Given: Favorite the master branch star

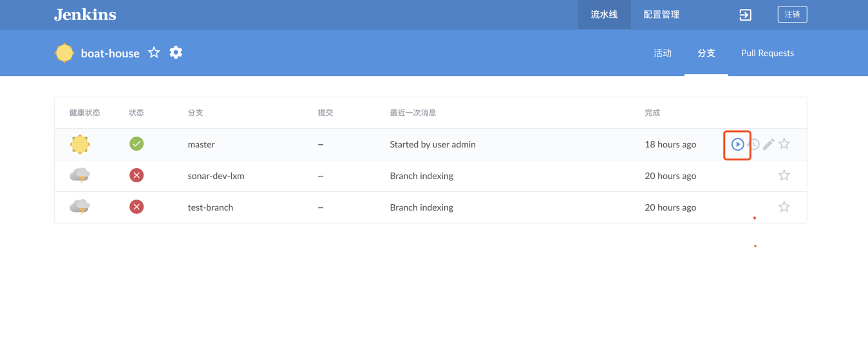Looking at the screenshot, I should point(784,144).
